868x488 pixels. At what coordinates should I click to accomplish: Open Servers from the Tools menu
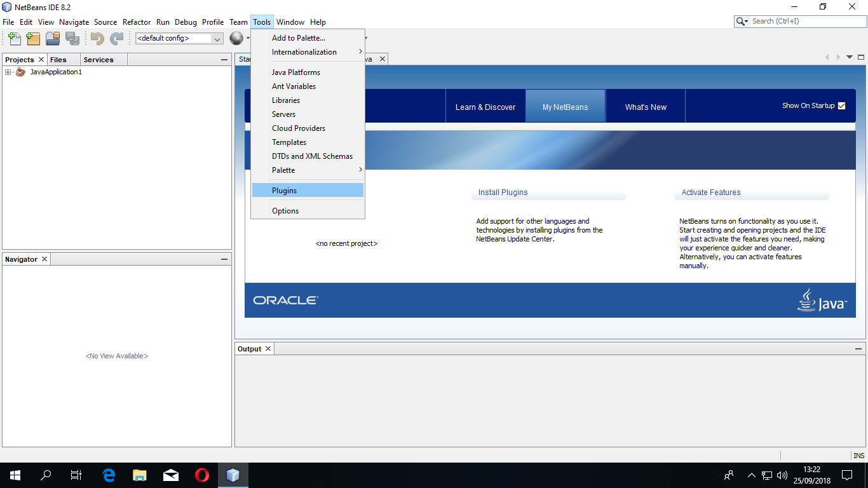[308, 114]
